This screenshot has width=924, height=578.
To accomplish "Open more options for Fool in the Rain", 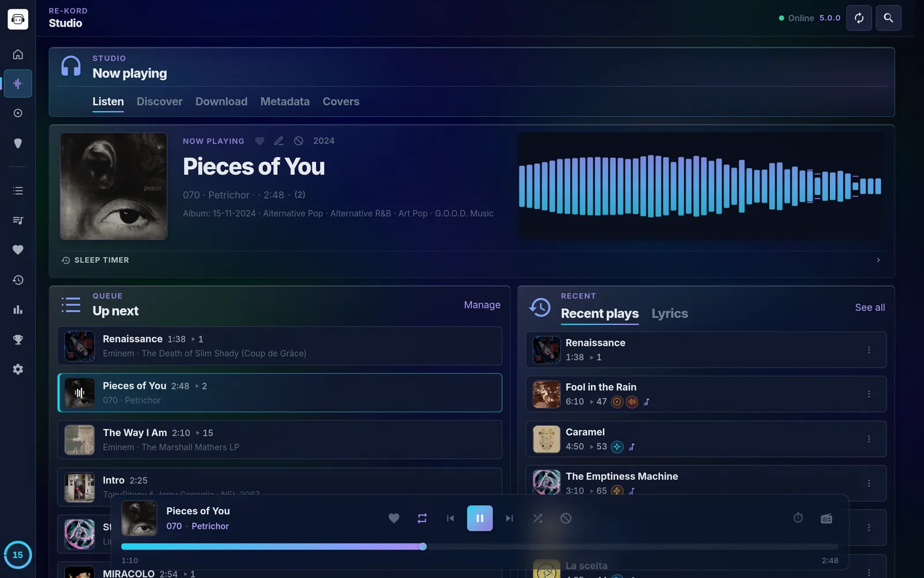I will (869, 394).
